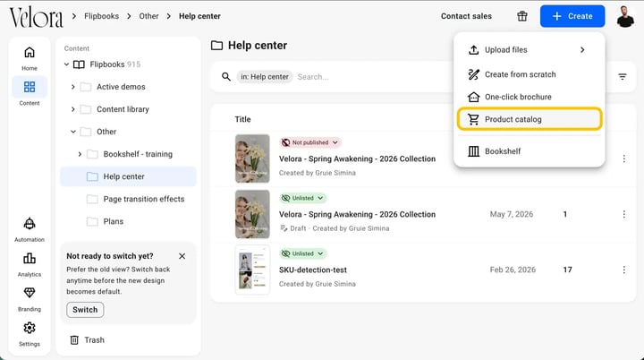Viewport: 644px width, 360px height.
Task: Click Help center breadcrumb
Action: click(x=199, y=16)
